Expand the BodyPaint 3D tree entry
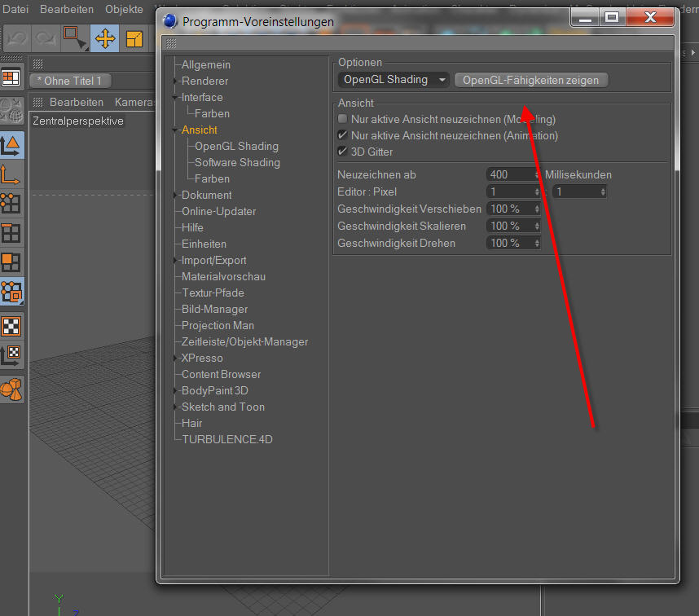The height and width of the screenshot is (616, 699). point(174,390)
